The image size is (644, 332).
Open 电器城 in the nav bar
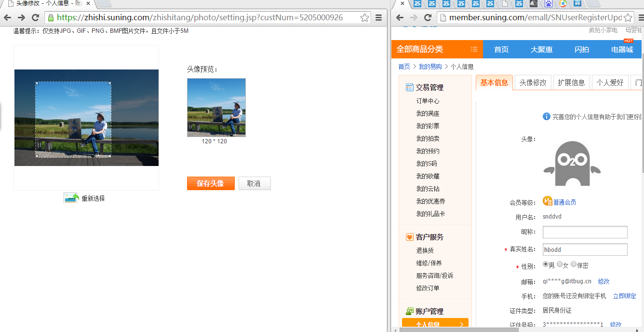pyautogui.click(x=622, y=49)
